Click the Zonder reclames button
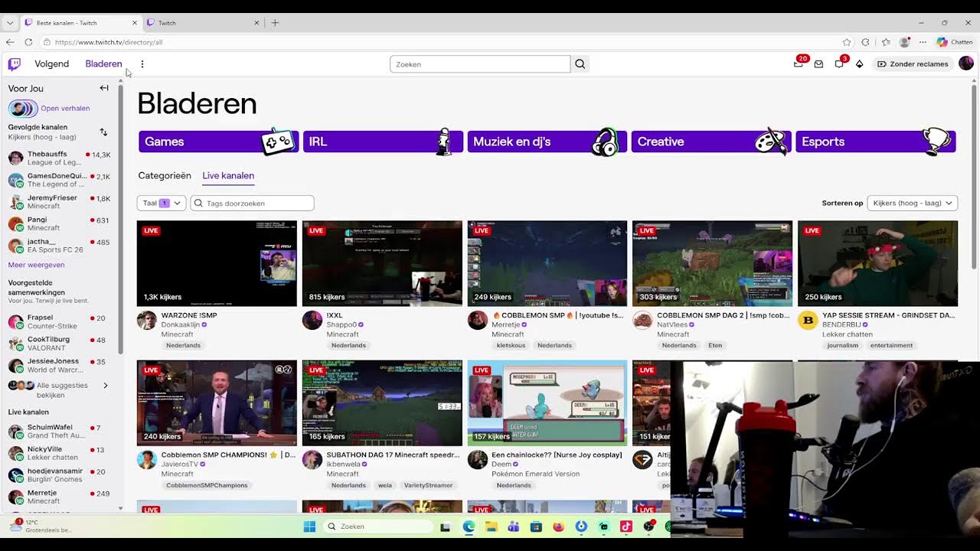The width and height of the screenshot is (980, 551). click(913, 64)
